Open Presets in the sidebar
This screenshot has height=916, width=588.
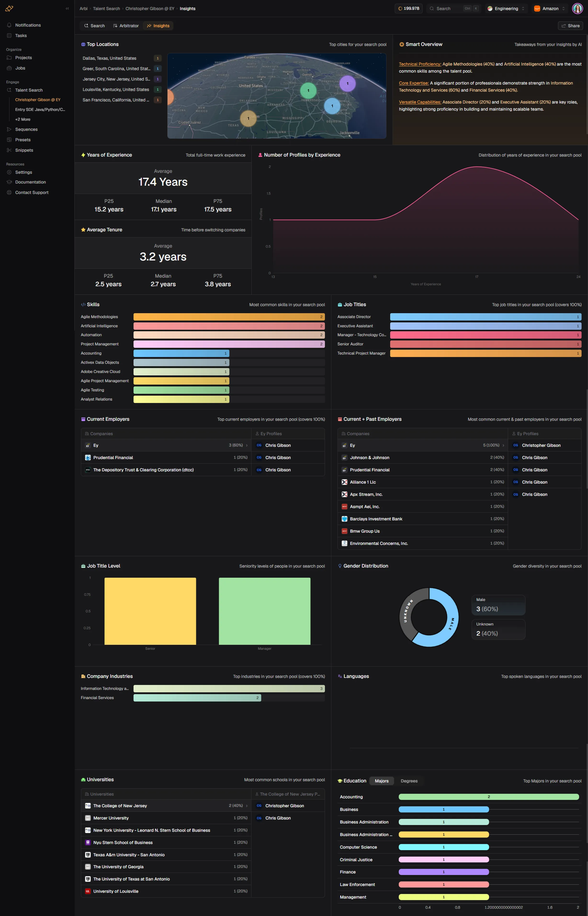[23, 140]
